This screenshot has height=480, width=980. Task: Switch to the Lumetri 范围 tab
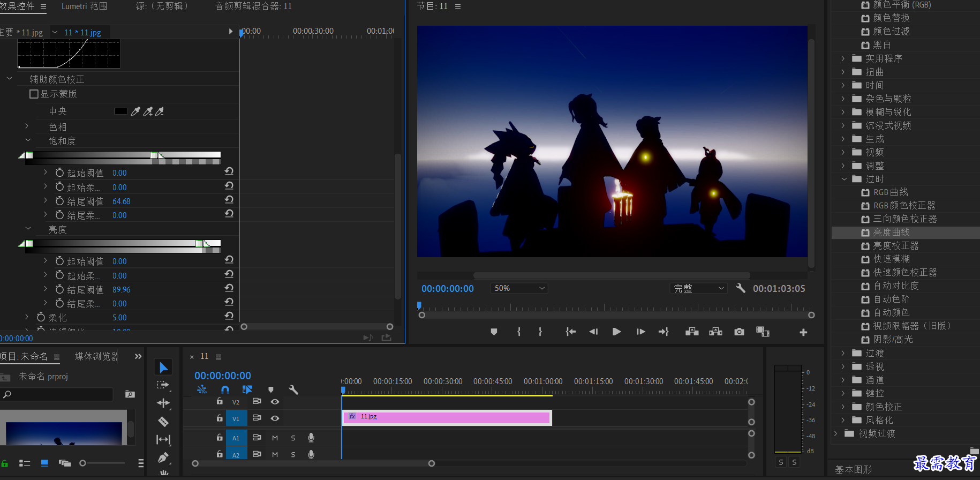coord(84,6)
